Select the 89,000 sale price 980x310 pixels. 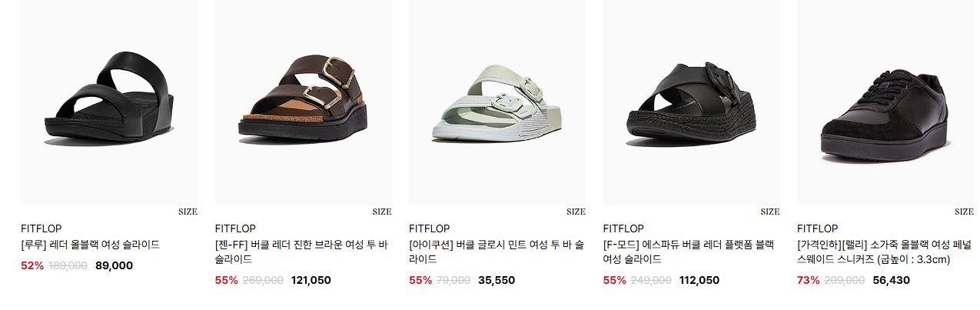[114, 265]
